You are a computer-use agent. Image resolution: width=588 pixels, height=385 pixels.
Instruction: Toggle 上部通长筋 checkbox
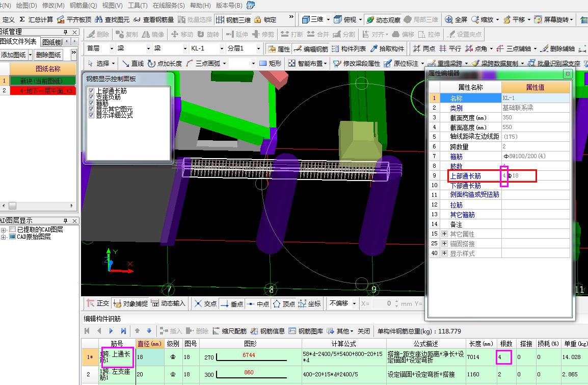91,91
